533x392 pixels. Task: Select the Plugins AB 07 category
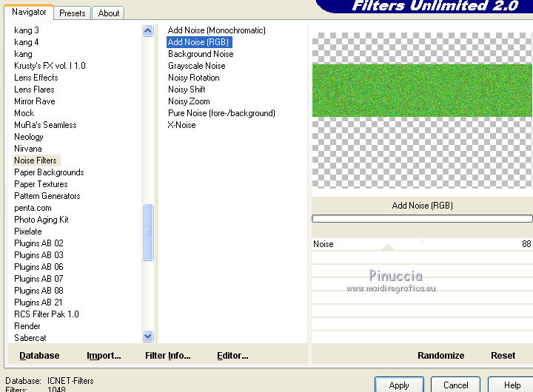pos(38,279)
